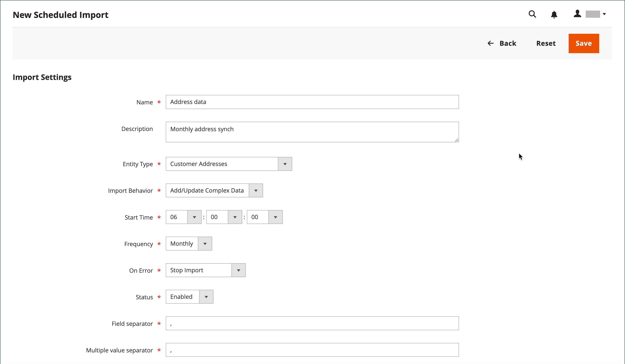Toggle the Status Enabled dropdown
Viewport: 625px width, 364px height.
coord(189,297)
